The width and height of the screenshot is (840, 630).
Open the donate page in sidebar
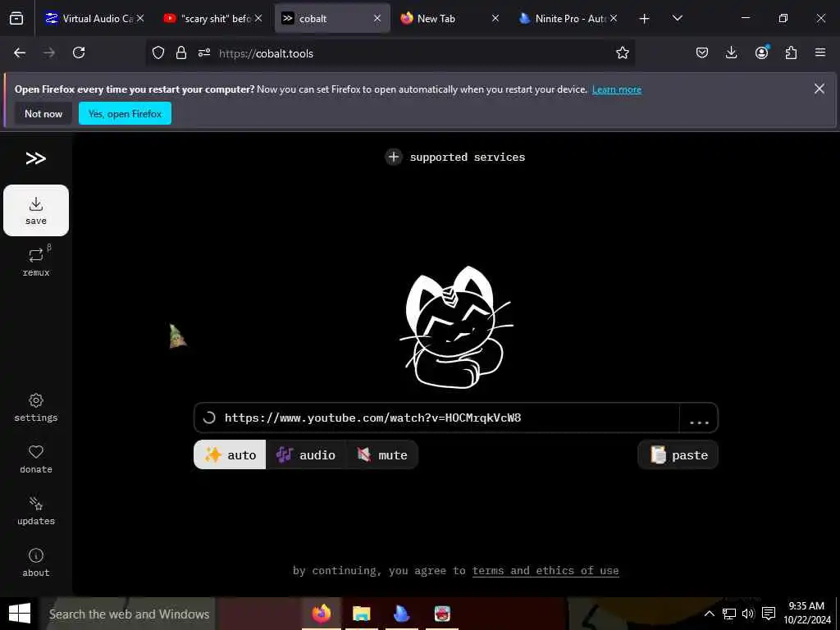(36, 459)
